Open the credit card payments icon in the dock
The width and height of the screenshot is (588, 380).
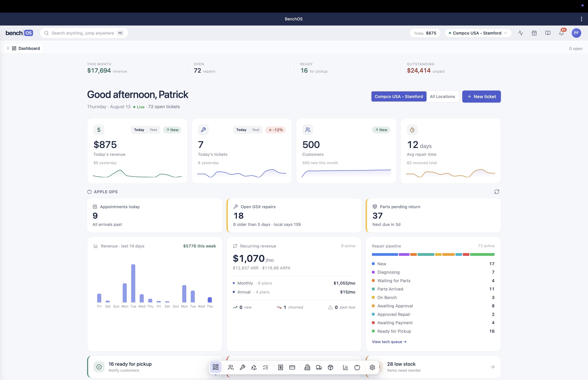(x=292, y=367)
